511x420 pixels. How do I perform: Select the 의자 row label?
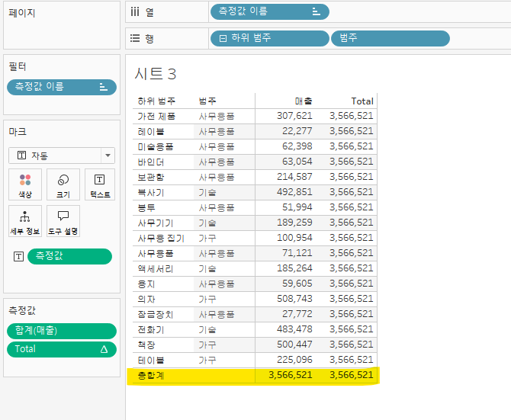coord(146,300)
